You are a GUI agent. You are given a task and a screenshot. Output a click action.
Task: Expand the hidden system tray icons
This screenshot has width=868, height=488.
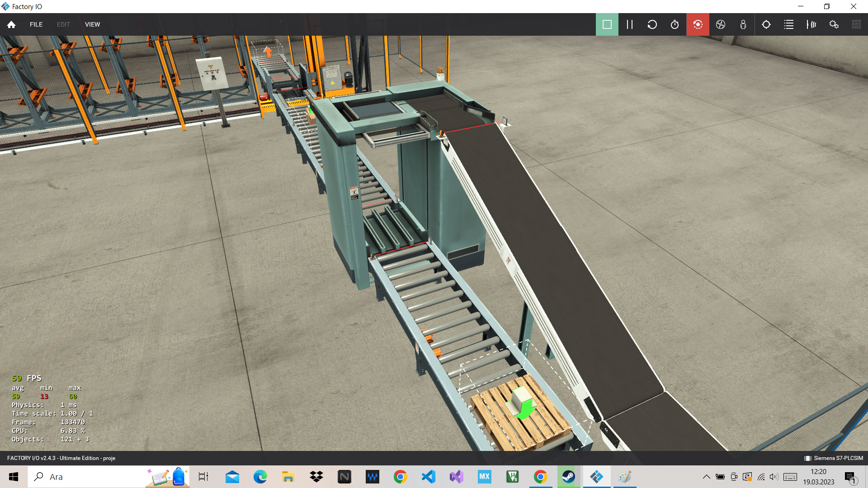[x=706, y=477]
